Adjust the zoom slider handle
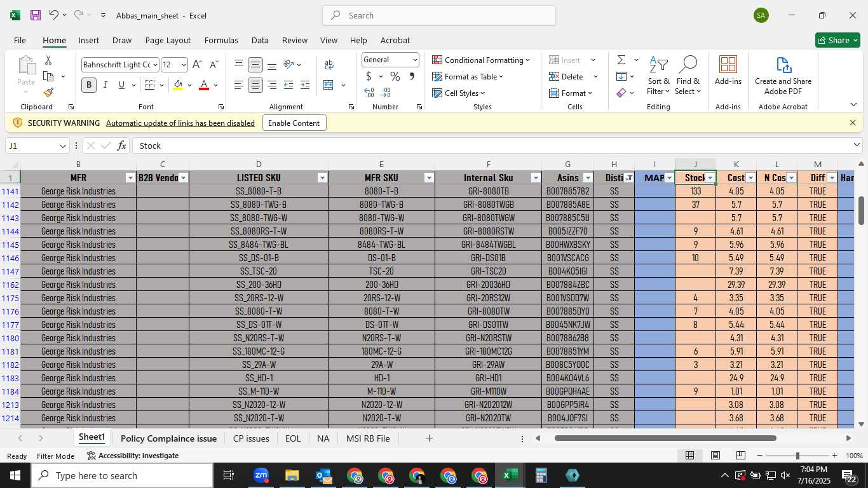The width and height of the screenshot is (868, 488). 797,456
